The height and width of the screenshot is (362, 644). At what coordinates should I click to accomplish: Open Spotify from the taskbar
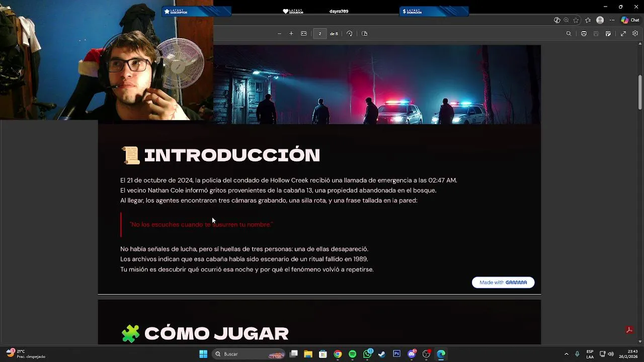tap(352, 354)
